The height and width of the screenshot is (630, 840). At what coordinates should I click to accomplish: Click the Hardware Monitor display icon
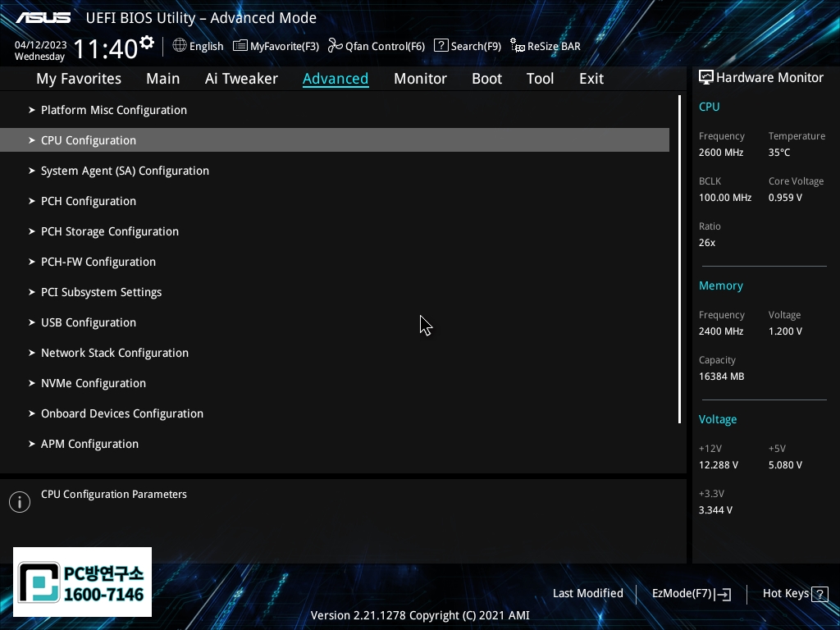[x=706, y=78]
